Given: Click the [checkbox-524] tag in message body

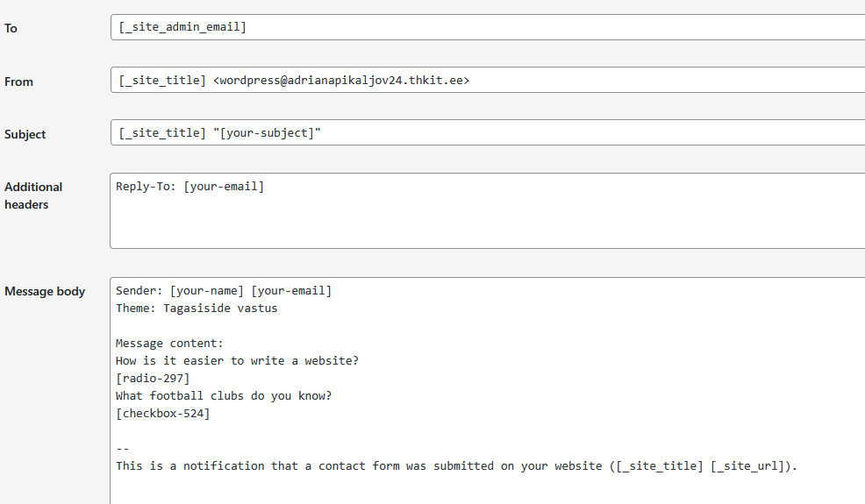Looking at the screenshot, I should click(x=162, y=414).
